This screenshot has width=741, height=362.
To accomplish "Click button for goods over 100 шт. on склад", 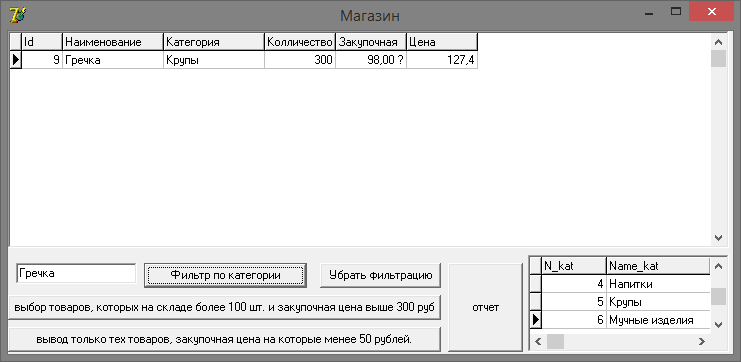I will tap(224, 307).
